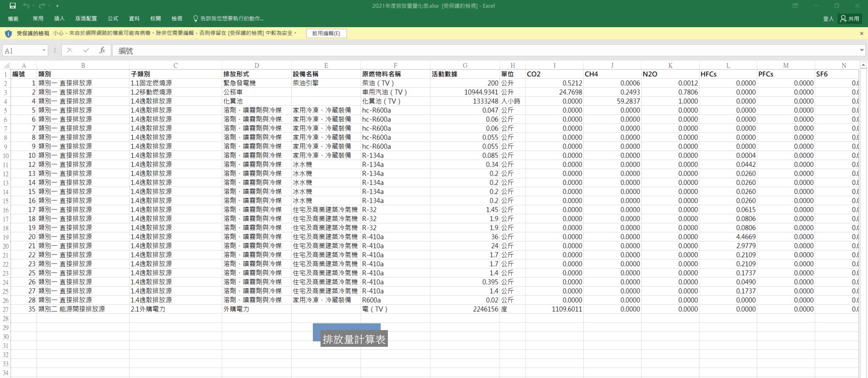Select the 排放量計算表 text box
Viewport: 868px width, 378px height.
point(354,339)
